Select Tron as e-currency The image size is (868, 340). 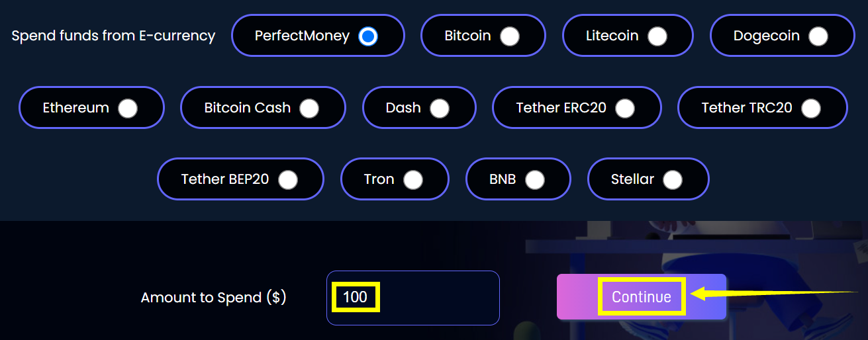pyautogui.click(x=413, y=179)
